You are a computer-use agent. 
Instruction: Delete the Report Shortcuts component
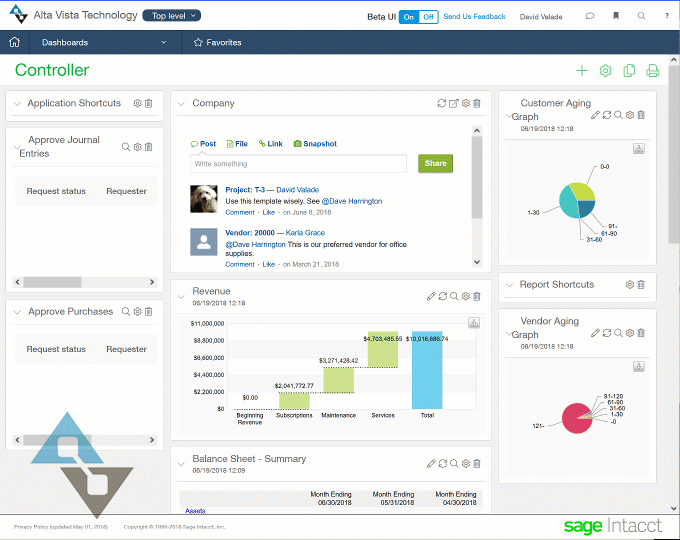pyautogui.click(x=641, y=285)
